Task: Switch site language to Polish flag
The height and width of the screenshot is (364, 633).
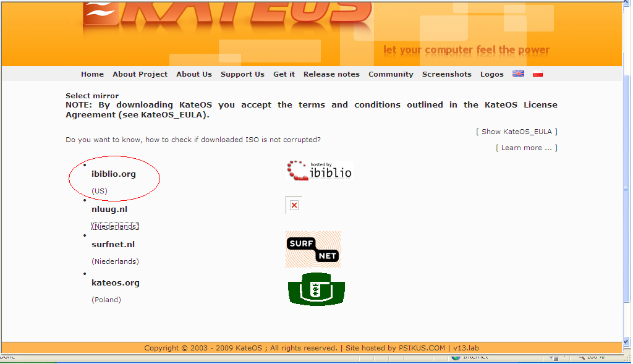Action: (537, 74)
